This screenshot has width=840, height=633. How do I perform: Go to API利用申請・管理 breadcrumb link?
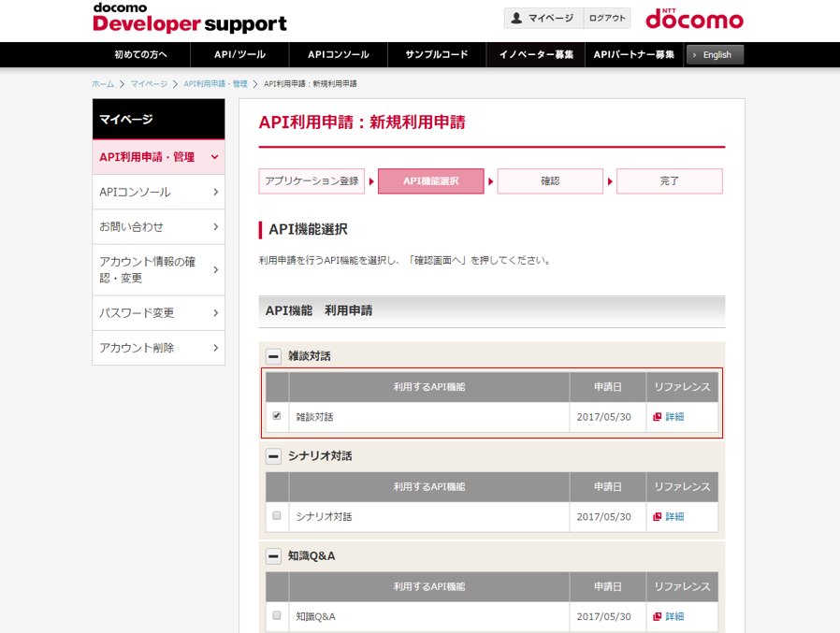pyautogui.click(x=215, y=84)
